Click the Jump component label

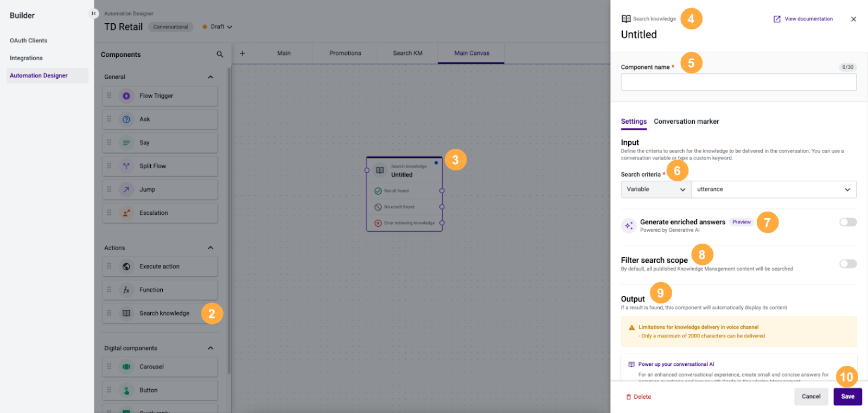pos(147,189)
